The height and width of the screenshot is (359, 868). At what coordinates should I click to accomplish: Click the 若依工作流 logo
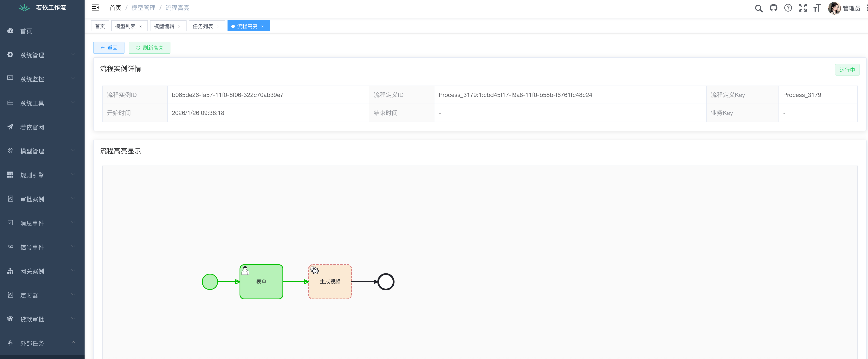click(24, 8)
